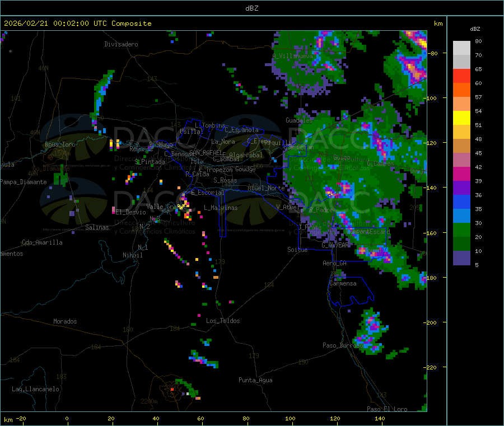504x426 pixels.
Task: Click the dBZ title at top
Action: tap(251, 8)
